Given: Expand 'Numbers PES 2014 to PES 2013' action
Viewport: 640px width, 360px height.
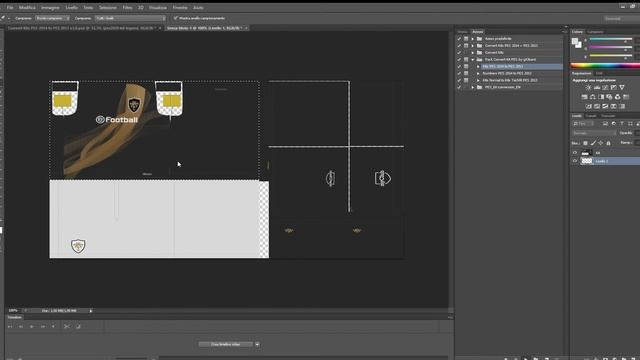Looking at the screenshot, I should 478,73.
